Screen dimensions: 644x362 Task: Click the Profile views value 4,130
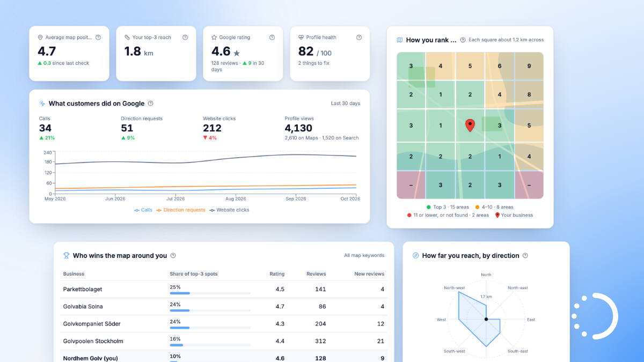tap(298, 128)
